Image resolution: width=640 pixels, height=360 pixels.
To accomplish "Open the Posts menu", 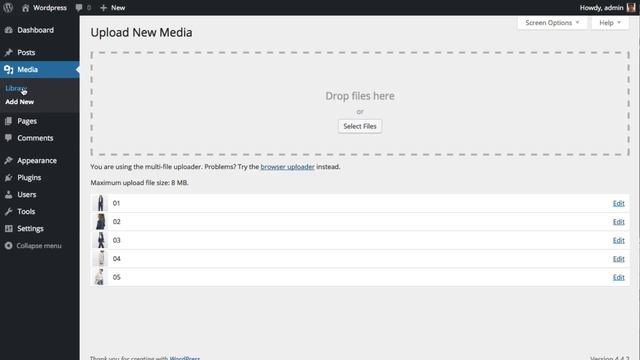I will point(26,52).
